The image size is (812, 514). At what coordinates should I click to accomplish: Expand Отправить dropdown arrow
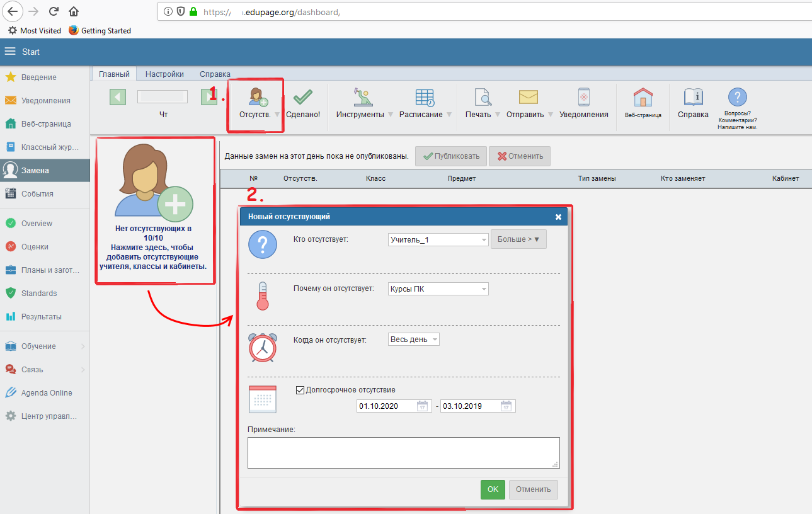[x=551, y=115]
